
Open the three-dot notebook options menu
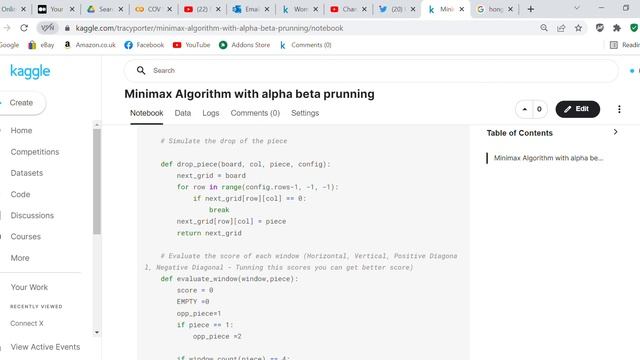pyautogui.click(x=619, y=109)
